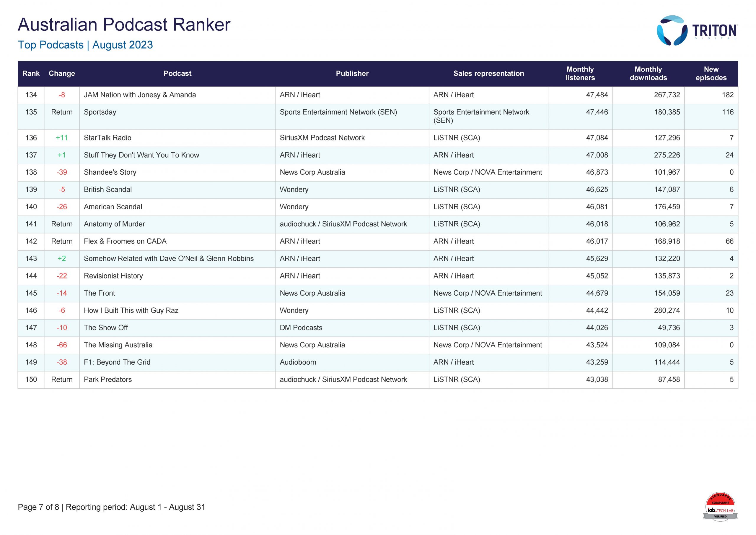
Task: Click the IAB Tech Lab verified badge
Action: click(720, 507)
